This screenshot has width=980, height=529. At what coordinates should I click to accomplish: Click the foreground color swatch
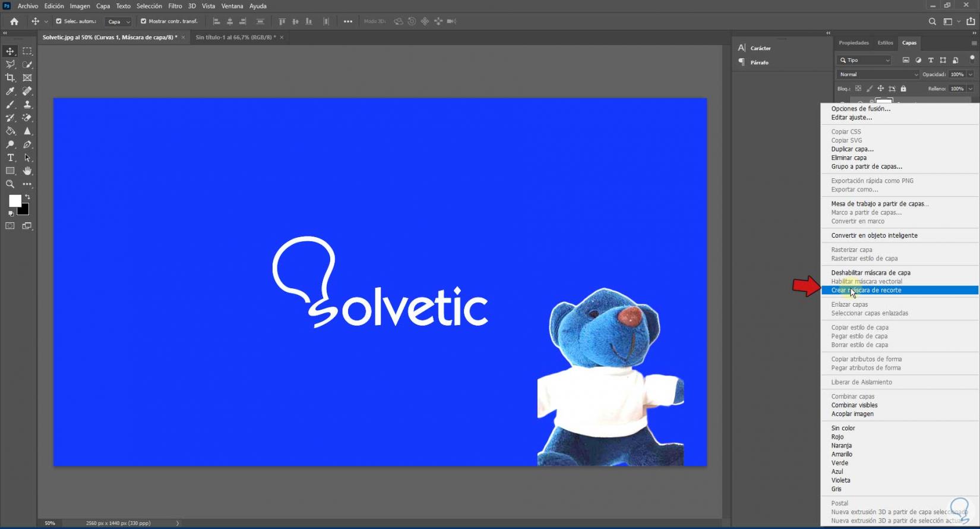[x=15, y=201]
